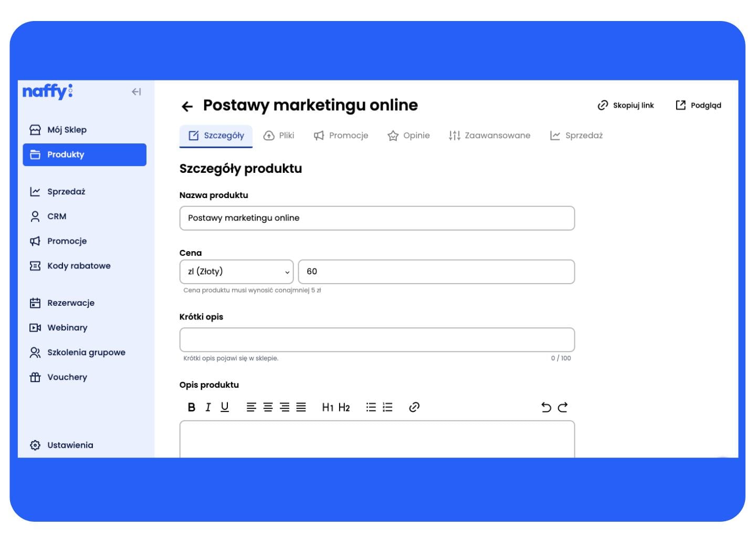Click the Krótki opis field
The height and width of the screenshot is (538, 756).
click(377, 340)
